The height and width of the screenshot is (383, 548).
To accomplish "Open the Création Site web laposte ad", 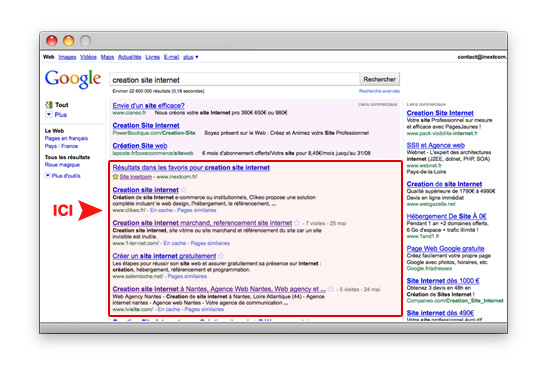I will [140, 145].
